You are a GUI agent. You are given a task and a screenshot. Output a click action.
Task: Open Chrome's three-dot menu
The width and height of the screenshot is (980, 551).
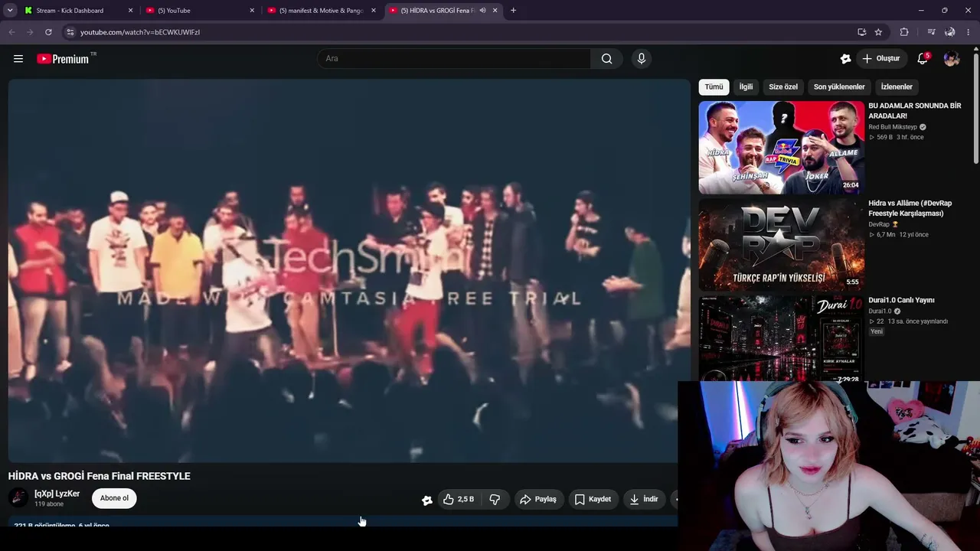969,32
